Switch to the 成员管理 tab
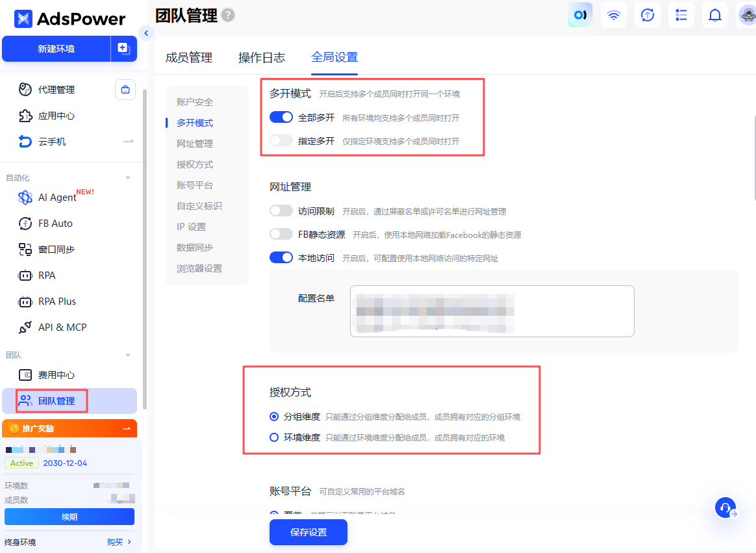756x553 pixels. pyautogui.click(x=189, y=58)
